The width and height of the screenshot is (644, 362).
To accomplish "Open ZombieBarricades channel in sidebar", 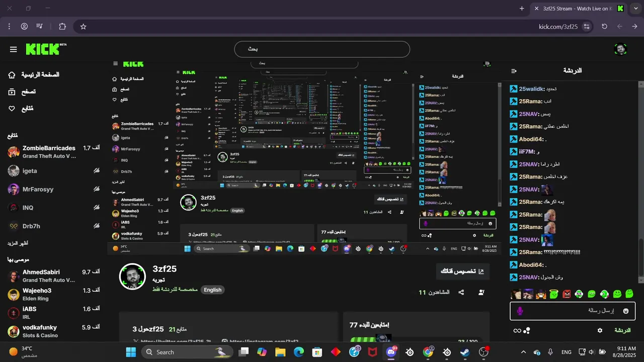I will 53,152.
